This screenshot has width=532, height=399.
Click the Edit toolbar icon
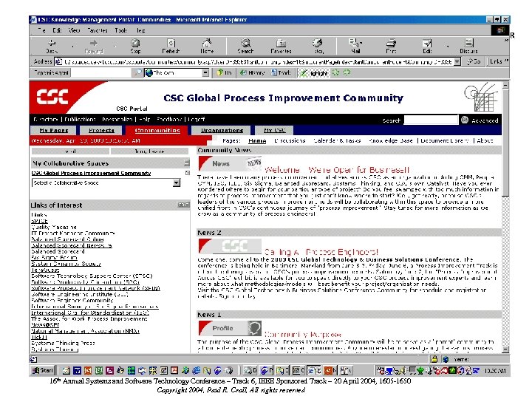[x=427, y=46]
